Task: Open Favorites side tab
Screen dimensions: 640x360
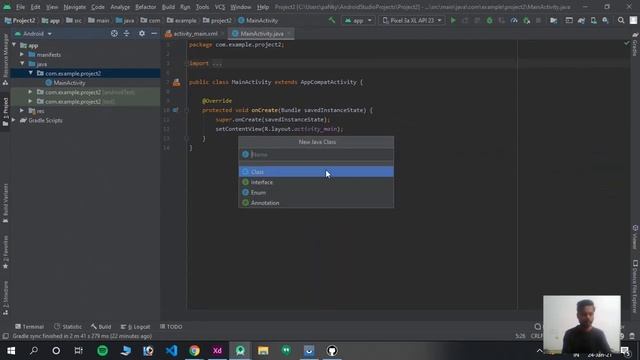Action: [5, 252]
